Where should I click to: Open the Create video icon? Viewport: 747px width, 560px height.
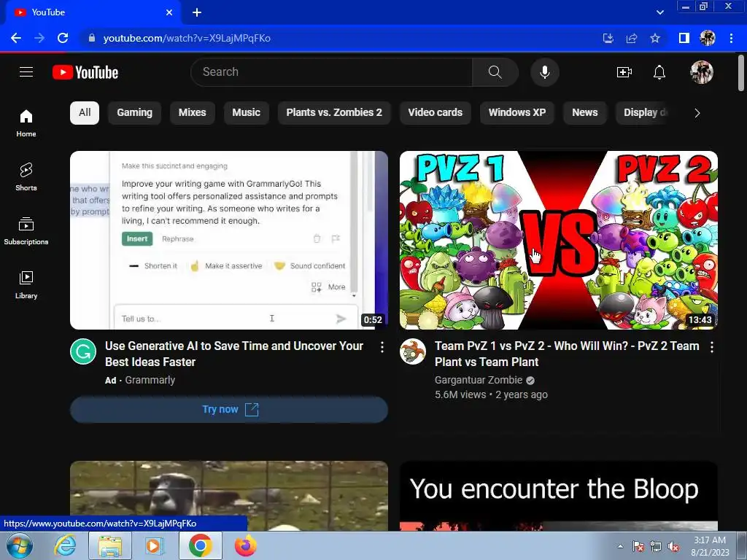[x=624, y=72]
